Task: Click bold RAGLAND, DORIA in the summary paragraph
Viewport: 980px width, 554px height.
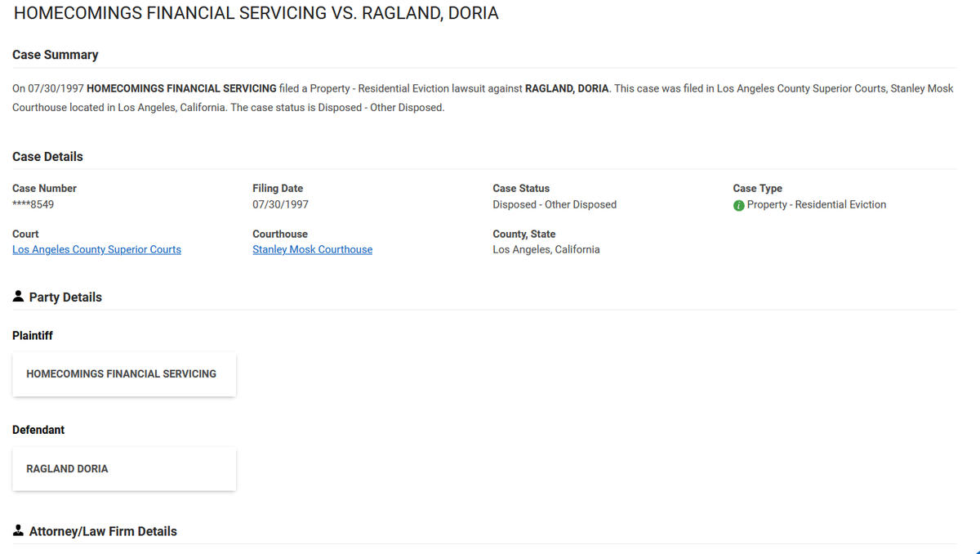Action: 567,88
